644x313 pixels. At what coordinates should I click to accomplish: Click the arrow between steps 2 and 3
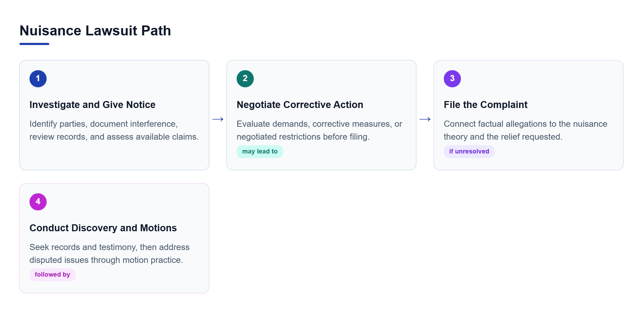[x=425, y=119]
